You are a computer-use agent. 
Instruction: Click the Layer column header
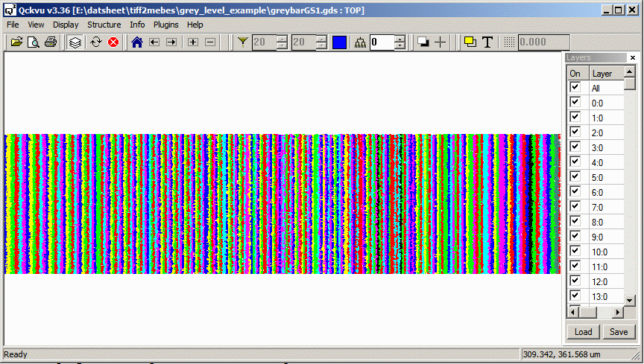606,74
